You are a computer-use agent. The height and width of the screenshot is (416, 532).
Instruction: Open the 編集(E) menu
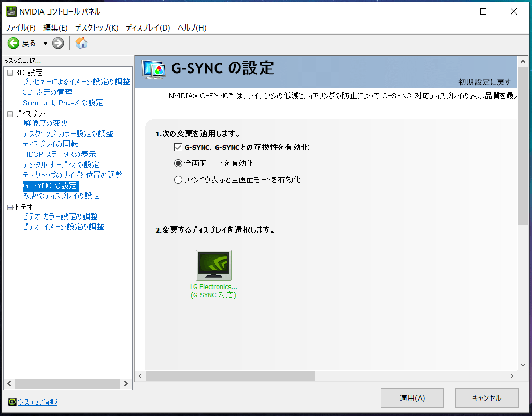[55, 28]
